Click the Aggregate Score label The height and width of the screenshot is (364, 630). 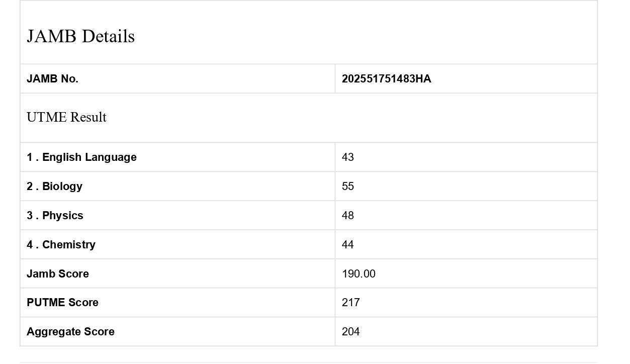point(70,332)
